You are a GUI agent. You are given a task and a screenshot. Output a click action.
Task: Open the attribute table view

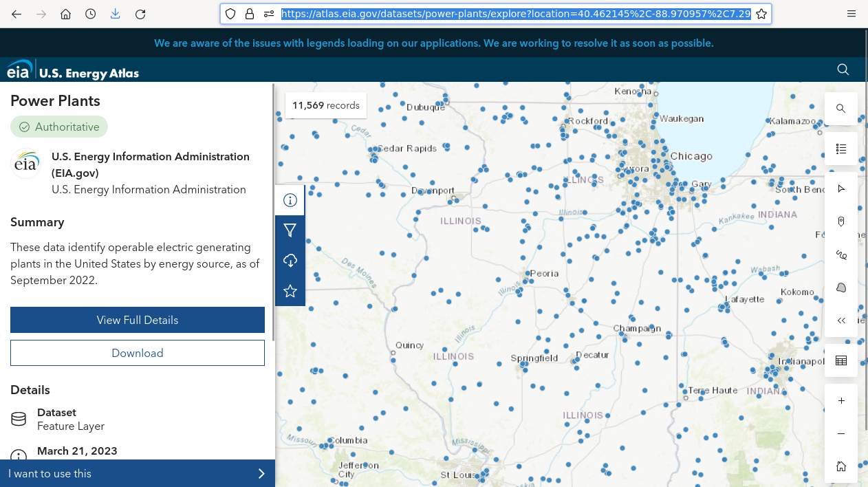click(x=840, y=360)
